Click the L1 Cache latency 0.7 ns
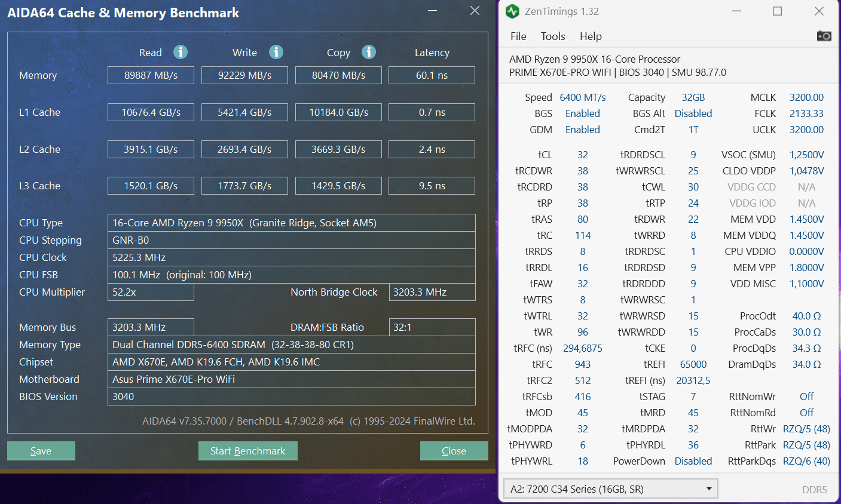 point(432,112)
